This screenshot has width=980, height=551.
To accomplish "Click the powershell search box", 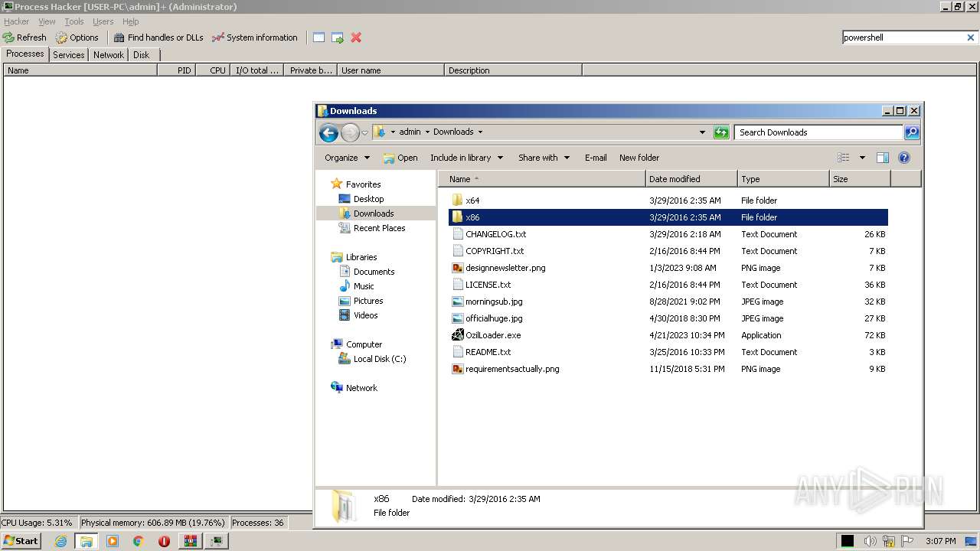I will (903, 37).
